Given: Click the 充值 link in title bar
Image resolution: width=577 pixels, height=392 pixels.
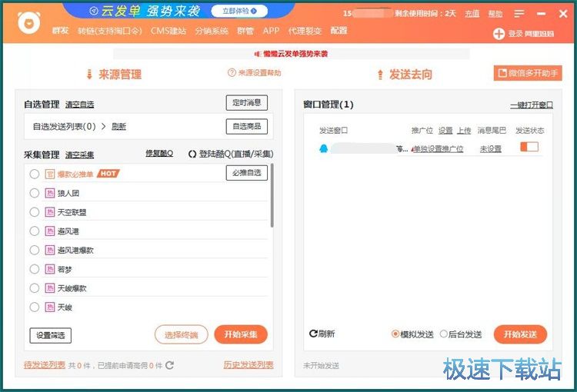Looking at the screenshot, I should click(x=472, y=14).
